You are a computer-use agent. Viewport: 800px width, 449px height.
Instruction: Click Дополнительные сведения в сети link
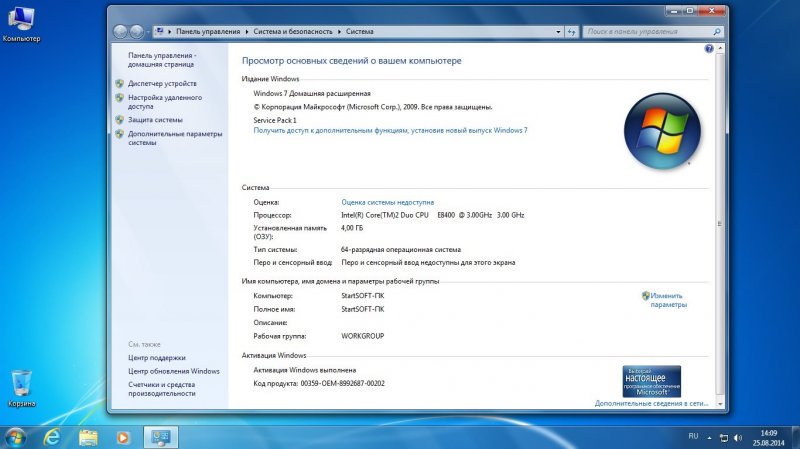click(652, 404)
